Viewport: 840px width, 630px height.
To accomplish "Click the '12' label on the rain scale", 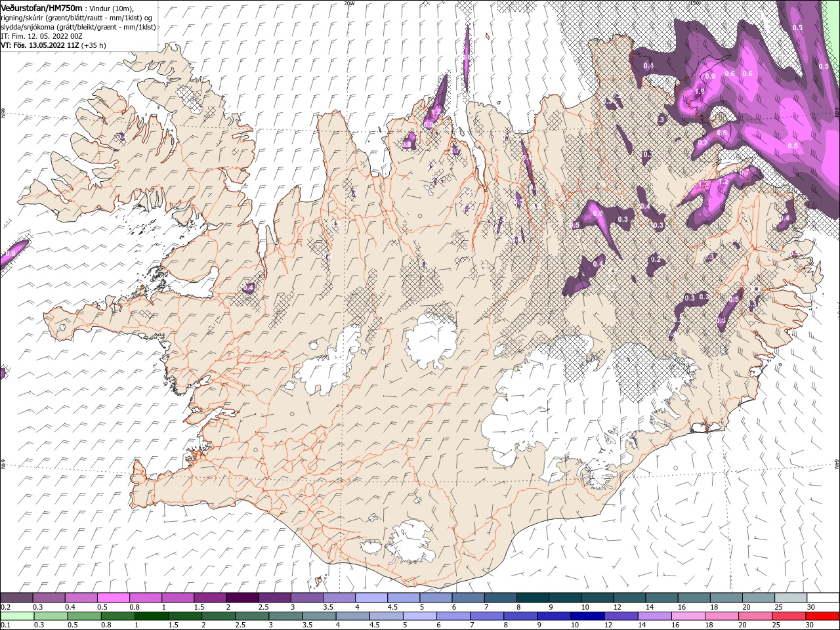I will click(609, 625).
